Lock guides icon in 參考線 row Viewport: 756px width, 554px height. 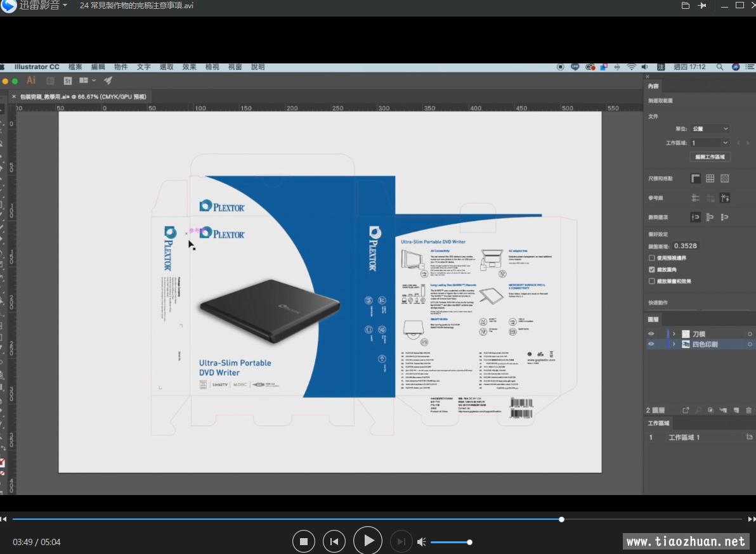click(710, 198)
